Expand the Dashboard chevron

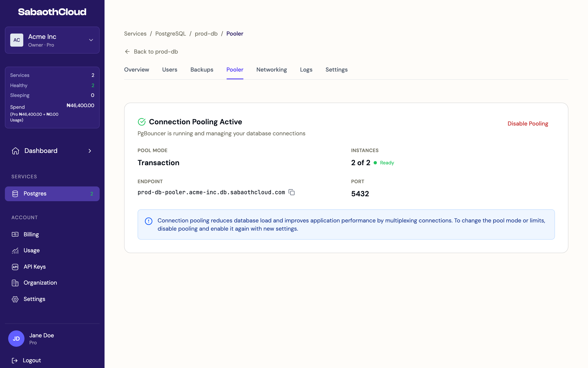[90, 151]
